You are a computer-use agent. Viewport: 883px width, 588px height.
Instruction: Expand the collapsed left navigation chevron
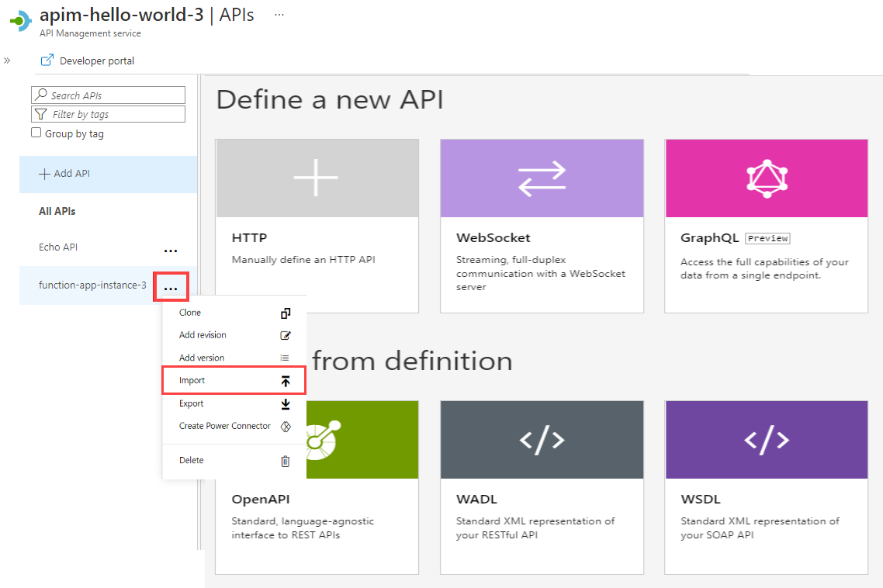pyautogui.click(x=7, y=61)
